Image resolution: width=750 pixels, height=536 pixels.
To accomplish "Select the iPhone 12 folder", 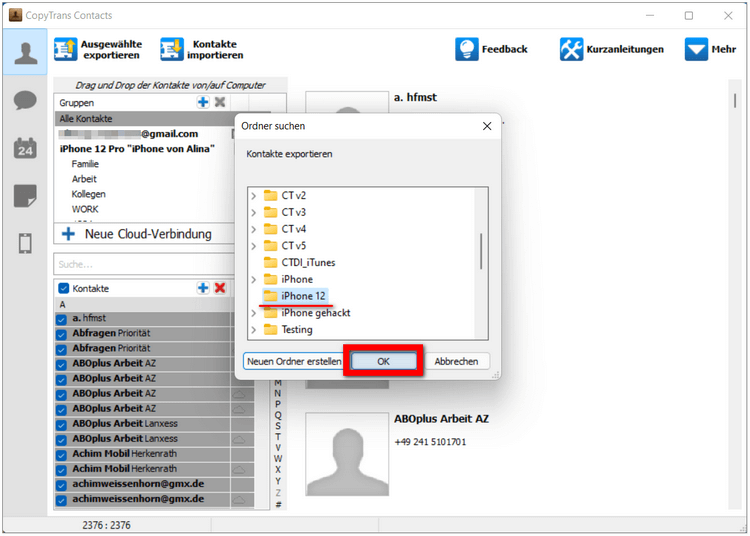I will click(x=295, y=296).
